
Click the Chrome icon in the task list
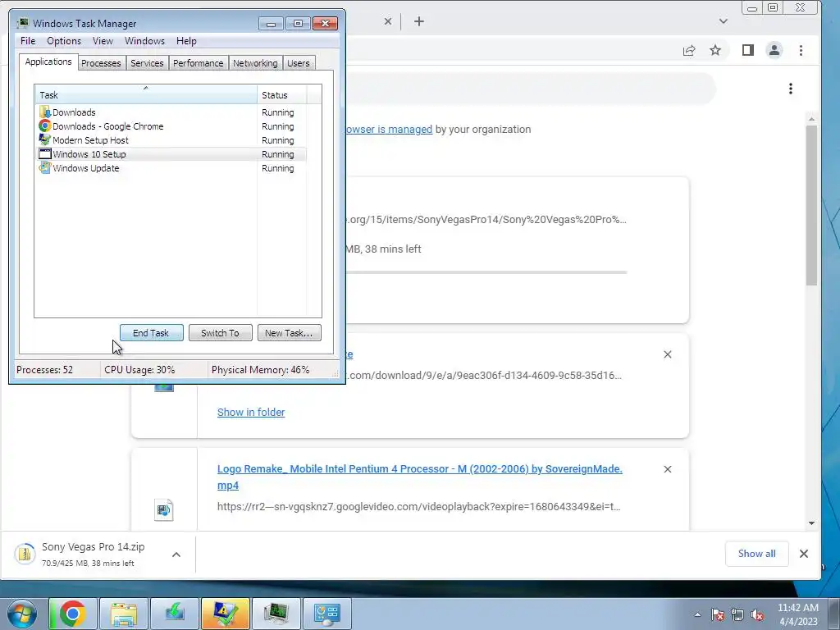[x=45, y=126]
